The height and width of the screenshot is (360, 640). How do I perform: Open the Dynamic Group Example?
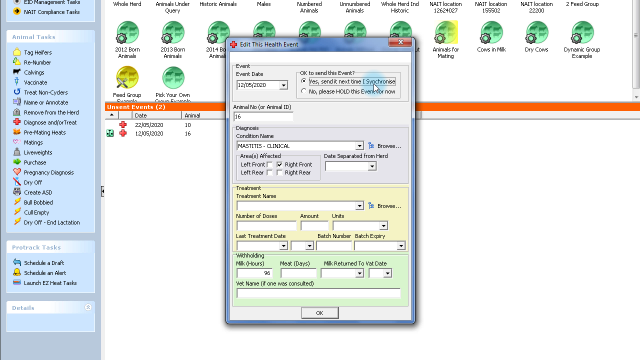(582, 40)
